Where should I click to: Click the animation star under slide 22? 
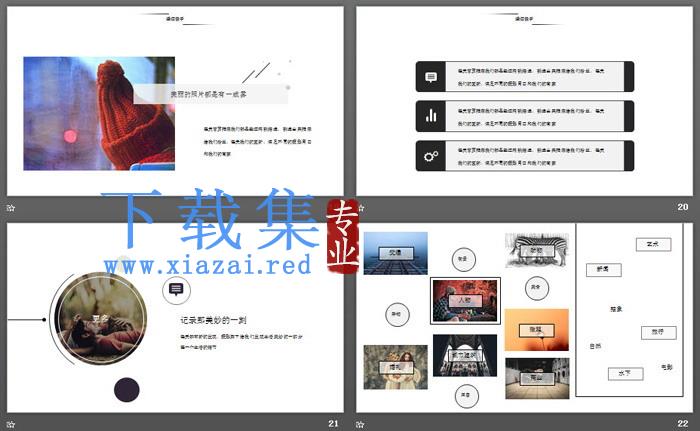click(360, 424)
